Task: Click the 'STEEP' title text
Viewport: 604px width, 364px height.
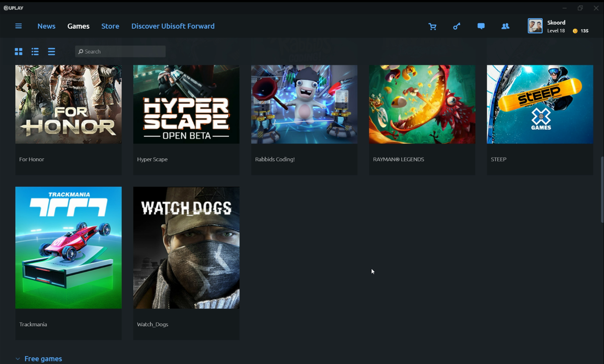Action: (498, 159)
